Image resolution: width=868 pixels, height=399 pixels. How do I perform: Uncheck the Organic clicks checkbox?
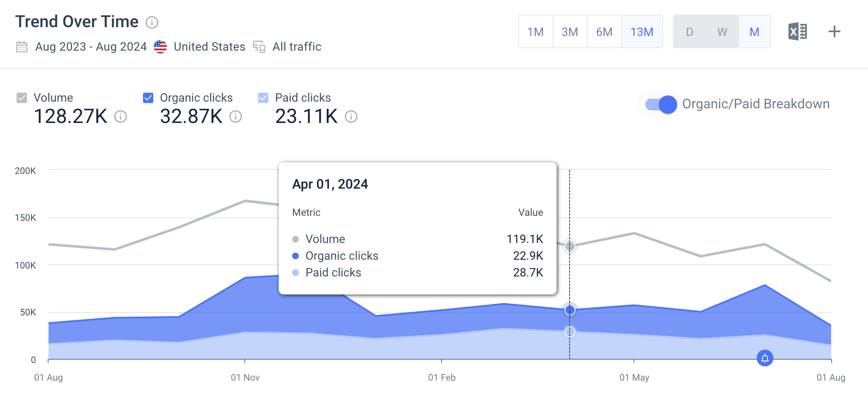[148, 98]
